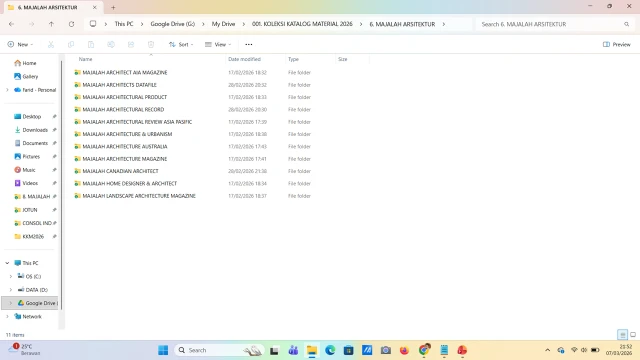Screen dimensions: 640x360
Task: Click the Cut scissors icon
Action: [51, 44]
